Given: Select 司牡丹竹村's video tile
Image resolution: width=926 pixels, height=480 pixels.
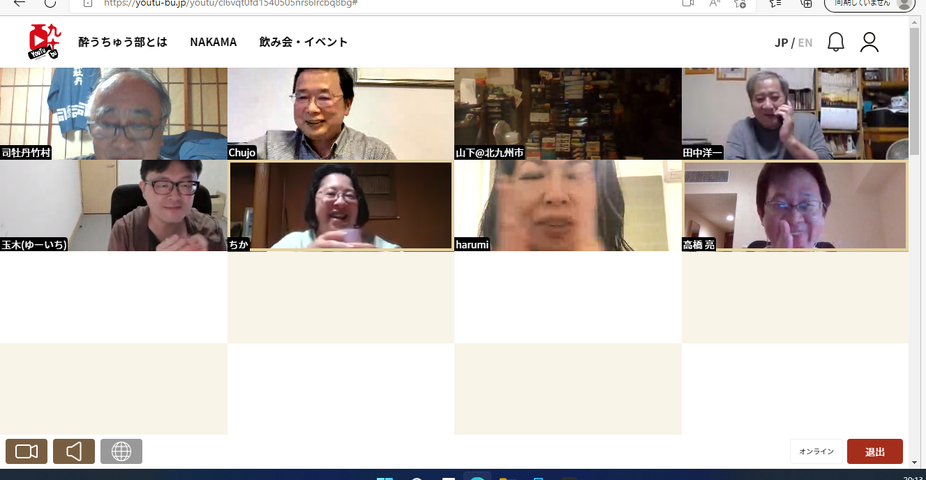Looking at the screenshot, I should (x=113, y=113).
